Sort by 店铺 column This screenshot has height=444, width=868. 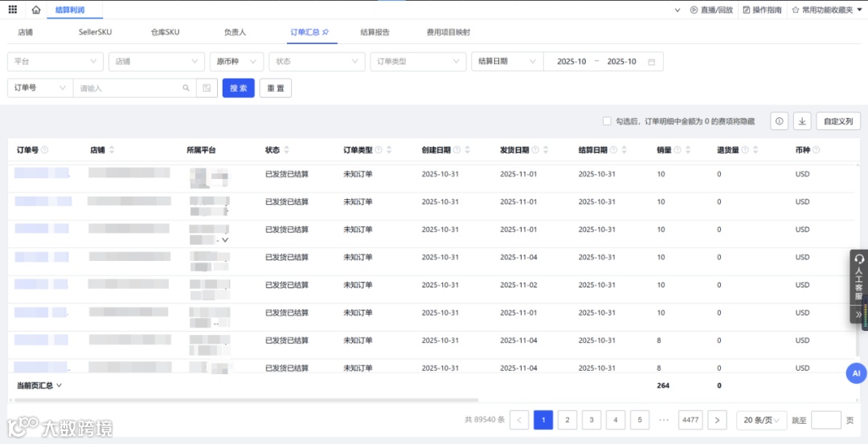coord(112,150)
